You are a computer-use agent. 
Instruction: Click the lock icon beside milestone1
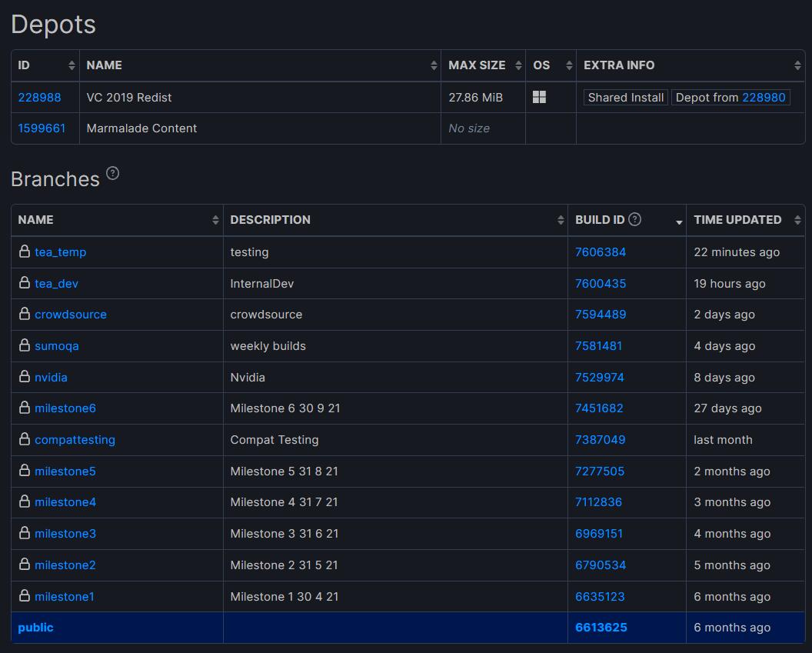click(25, 596)
